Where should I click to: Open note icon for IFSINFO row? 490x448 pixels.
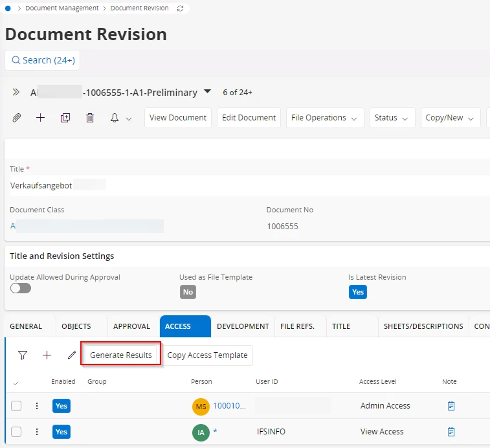coord(451,432)
